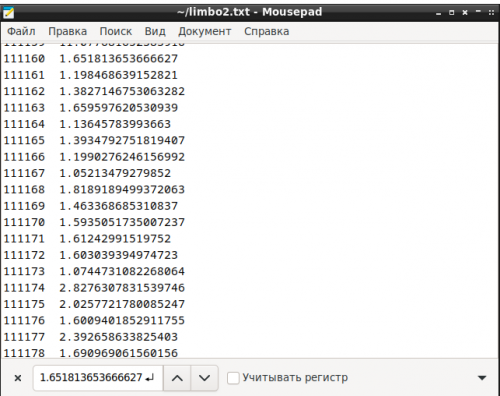500x396 pixels.
Task: Open the Вид menu
Action: coord(155,31)
